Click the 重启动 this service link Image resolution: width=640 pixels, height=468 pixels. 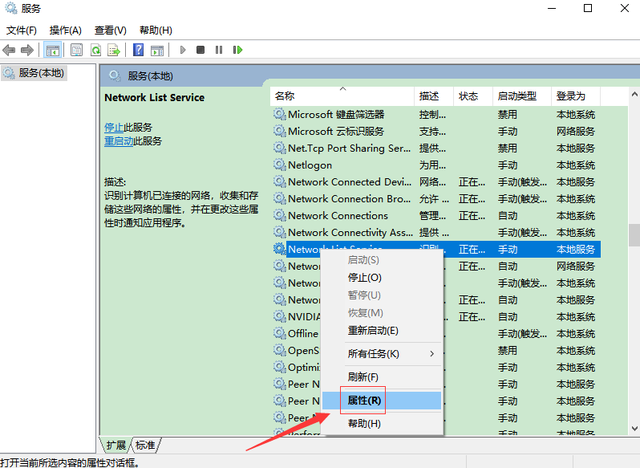(x=118, y=142)
